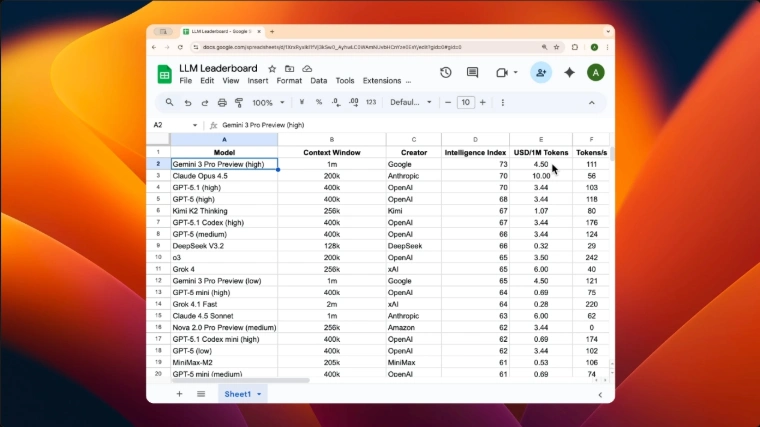This screenshot has height=427, width=760.
Task: Star the LLM Leaderboard document
Action: click(272, 68)
